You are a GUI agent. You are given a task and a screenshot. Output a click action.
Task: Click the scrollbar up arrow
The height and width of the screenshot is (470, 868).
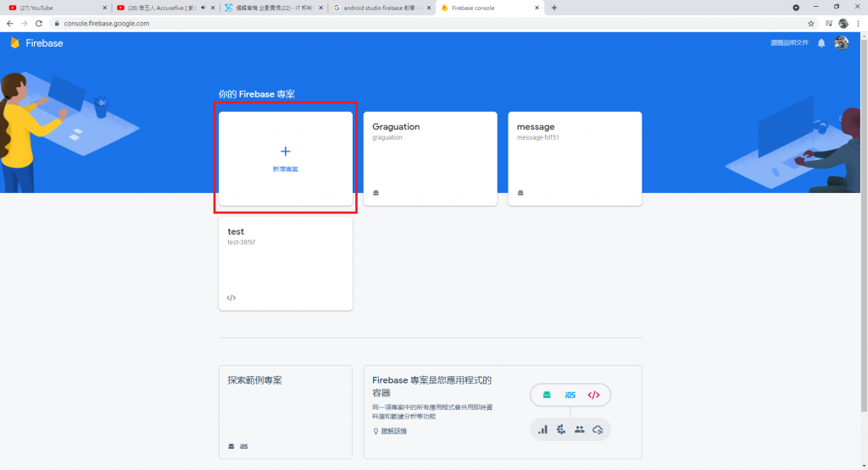[x=864, y=34]
